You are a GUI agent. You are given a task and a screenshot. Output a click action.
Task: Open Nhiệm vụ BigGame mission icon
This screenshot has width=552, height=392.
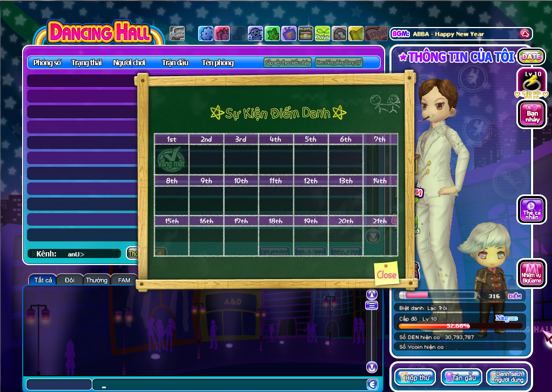coord(531,273)
